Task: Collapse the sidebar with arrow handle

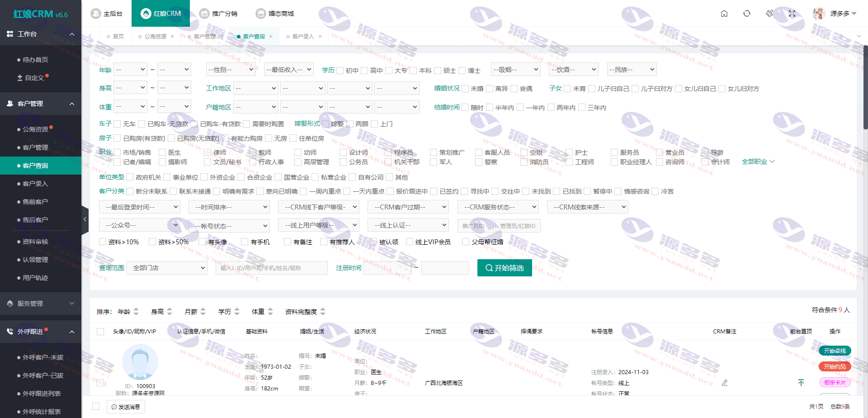Action: 85,219
